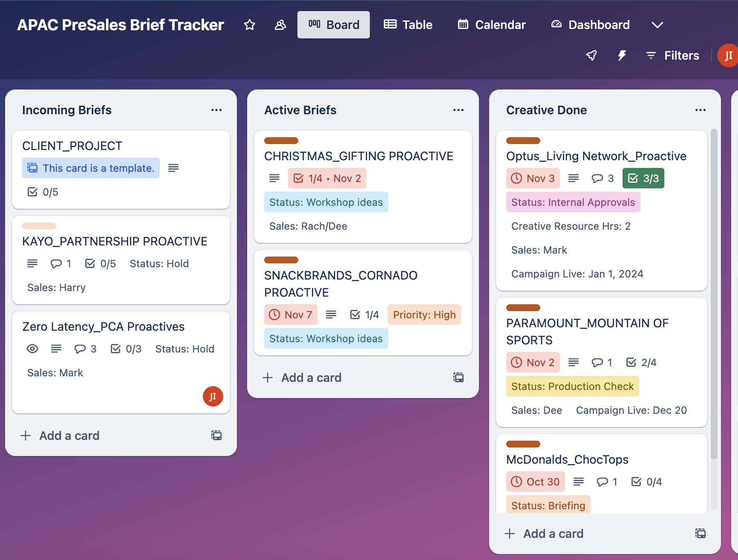The image size is (738, 560).
Task: Open JI member avatar in header
Action: click(x=728, y=55)
